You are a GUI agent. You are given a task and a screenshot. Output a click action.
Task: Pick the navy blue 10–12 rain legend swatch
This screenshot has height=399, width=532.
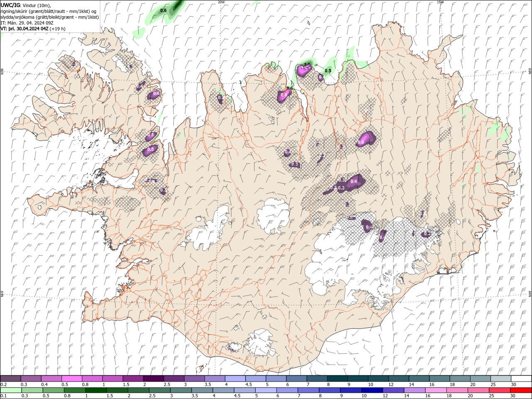click(x=372, y=390)
